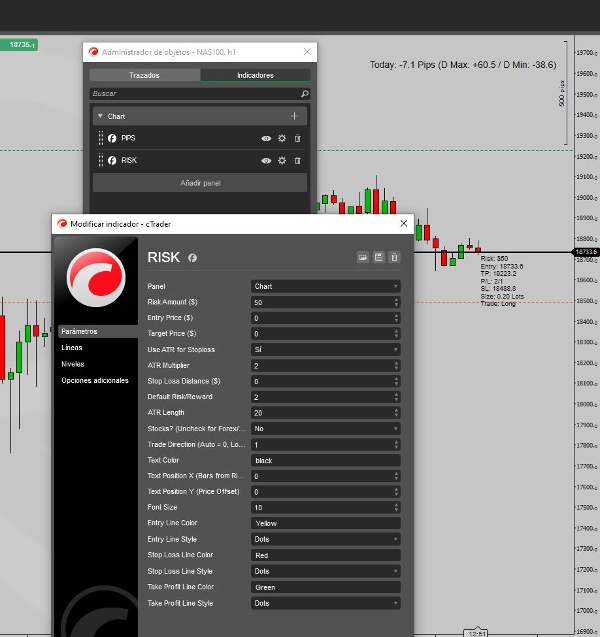This screenshot has width=600, height=637.
Task: Click the ATR Multiplier stepper arrows
Action: [x=396, y=366]
